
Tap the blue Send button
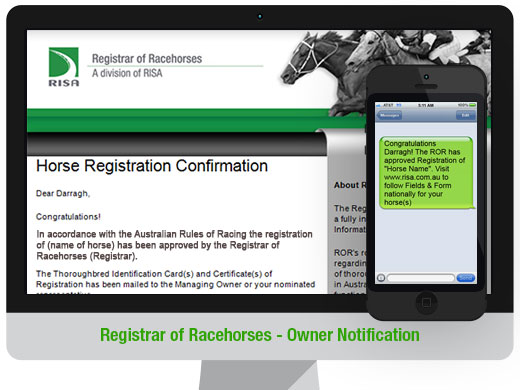coord(466,278)
